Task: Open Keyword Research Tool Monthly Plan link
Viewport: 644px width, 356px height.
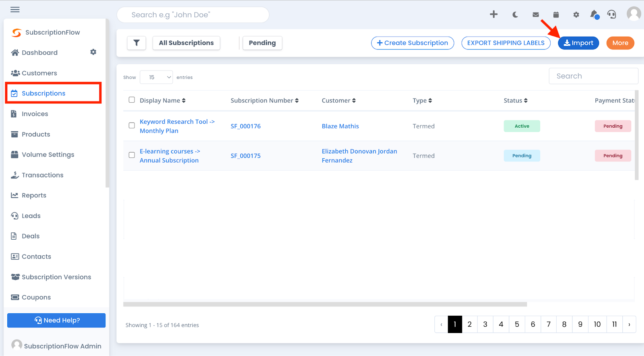Action: click(177, 126)
